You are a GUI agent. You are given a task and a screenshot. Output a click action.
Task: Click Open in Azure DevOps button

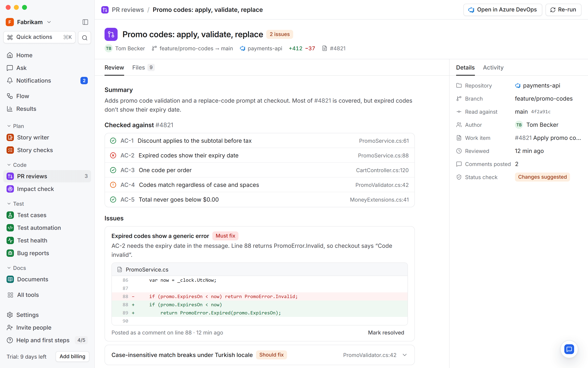[x=502, y=10]
